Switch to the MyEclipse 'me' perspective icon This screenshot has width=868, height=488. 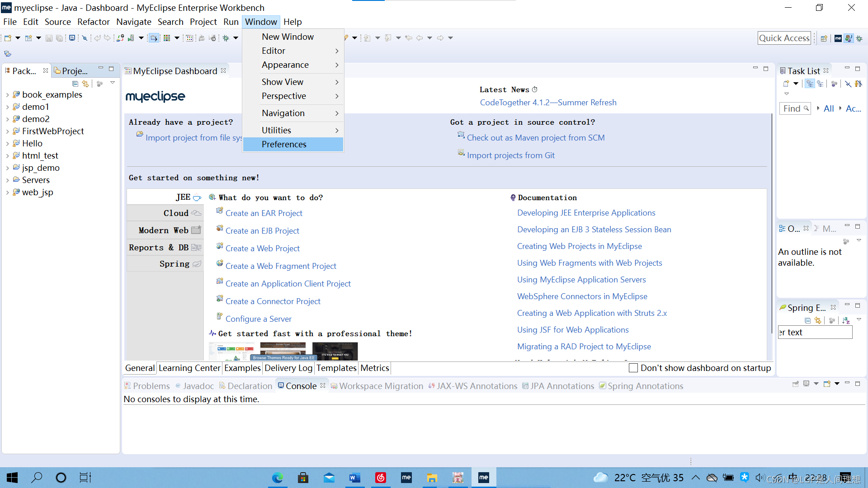coord(838,38)
